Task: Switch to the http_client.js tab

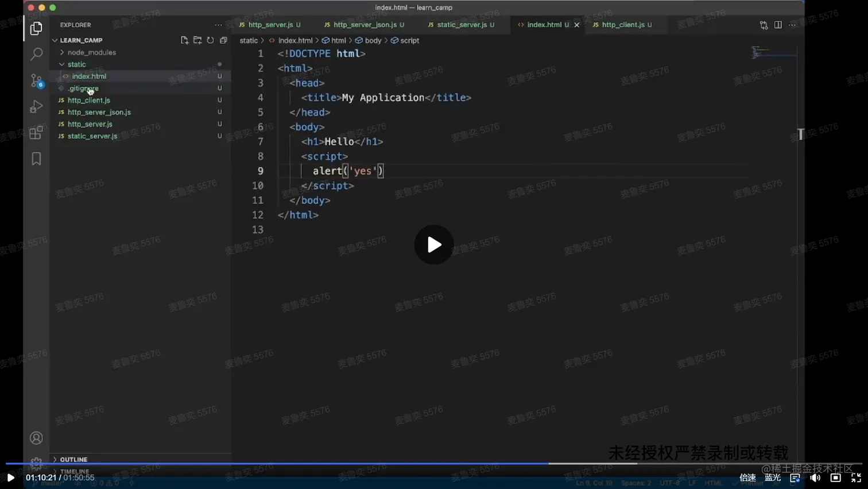Action: click(622, 25)
